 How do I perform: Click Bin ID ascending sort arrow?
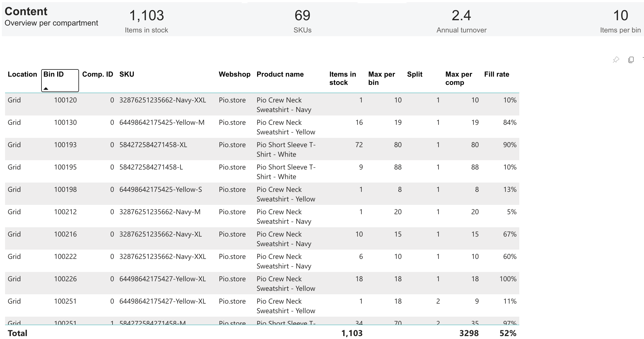tap(46, 89)
